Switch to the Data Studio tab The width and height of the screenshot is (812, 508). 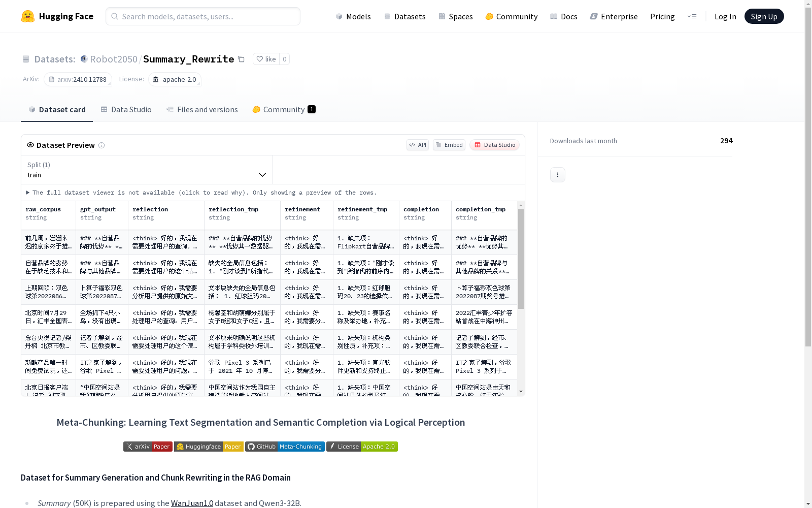click(x=126, y=110)
